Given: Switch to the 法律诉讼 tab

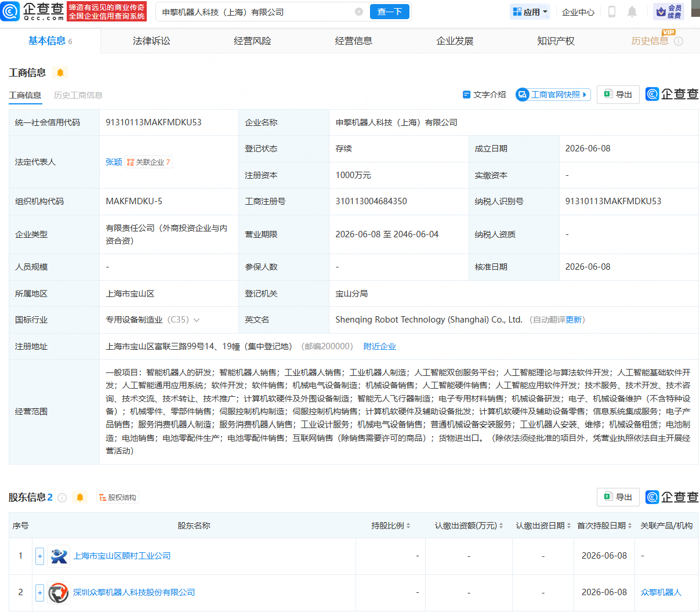Looking at the screenshot, I should [151, 41].
